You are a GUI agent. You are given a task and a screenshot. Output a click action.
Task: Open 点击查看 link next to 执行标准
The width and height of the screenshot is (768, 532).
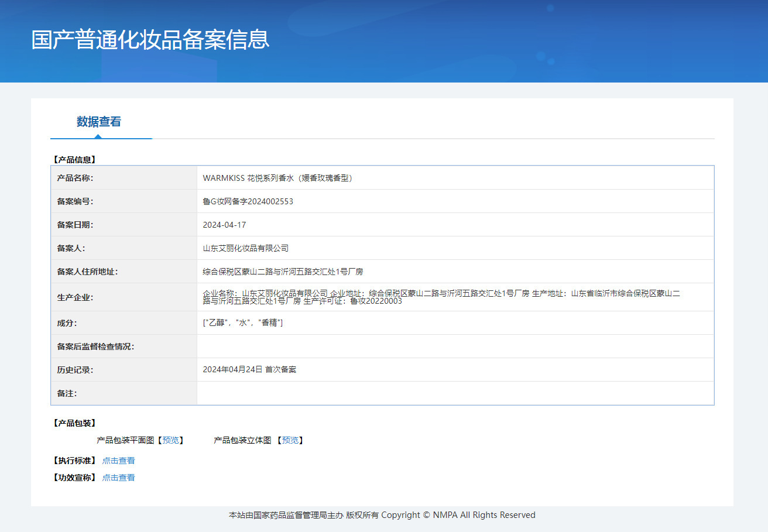[x=118, y=461]
